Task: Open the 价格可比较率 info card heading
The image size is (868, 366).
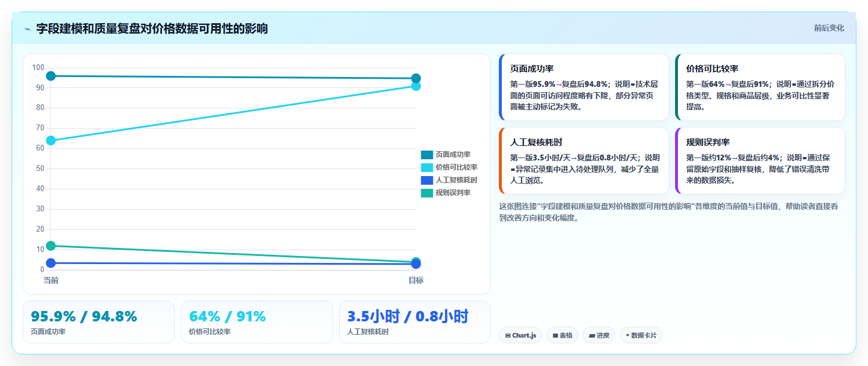Action: coord(712,69)
